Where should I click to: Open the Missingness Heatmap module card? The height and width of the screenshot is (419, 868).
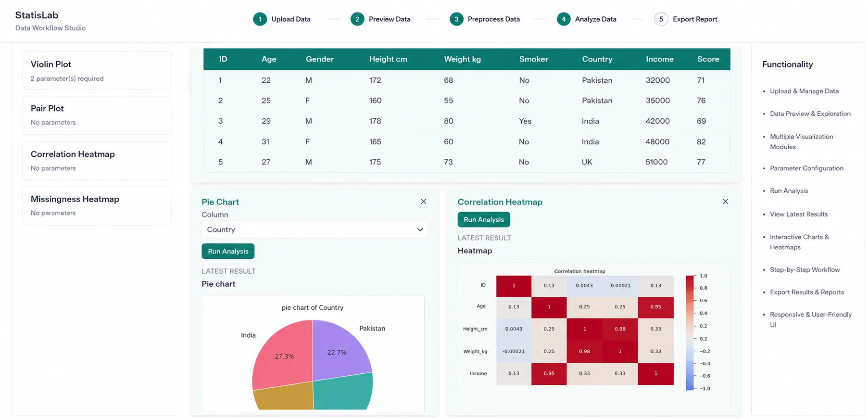(x=97, y=206)
